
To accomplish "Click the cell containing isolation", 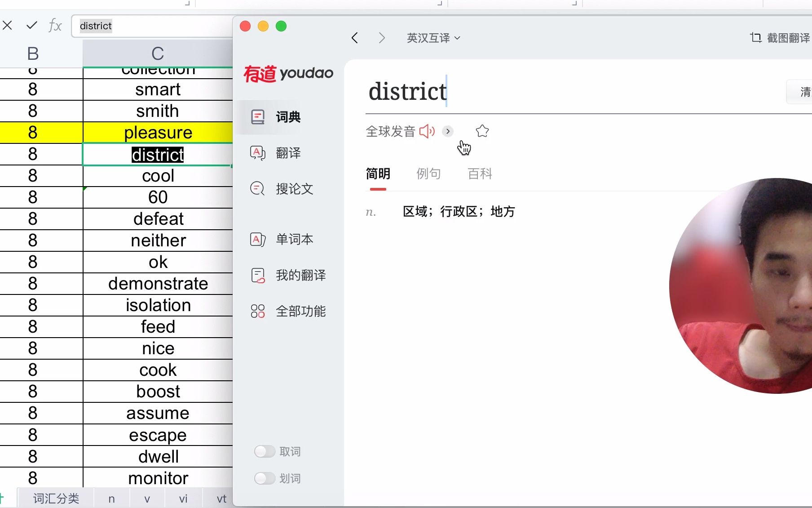I will pyautogui.click(x=158, y=305).
